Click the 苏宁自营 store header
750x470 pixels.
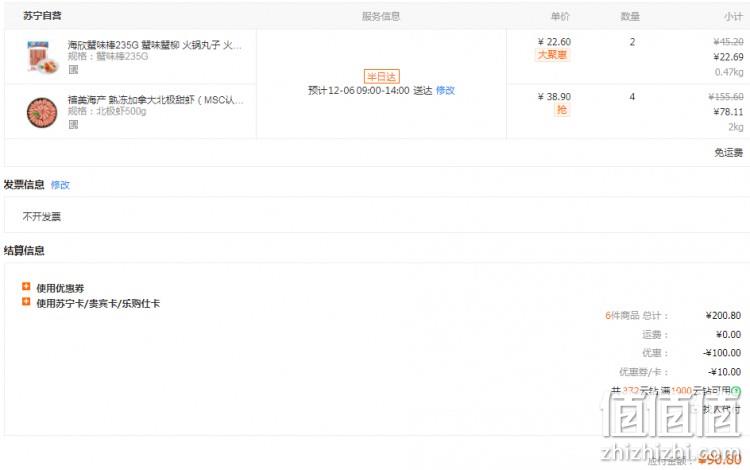42,16
